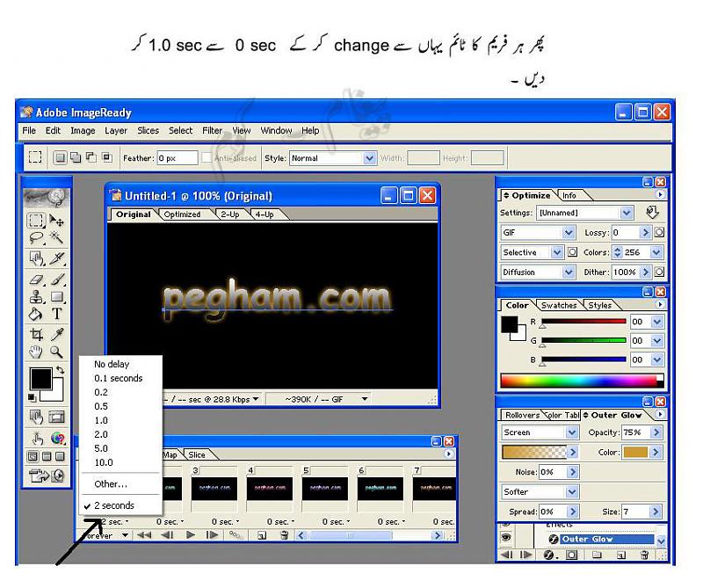Viewport: 703px width, 588px height.
Task: Open the Filter menu
Action: click(212, 131)
